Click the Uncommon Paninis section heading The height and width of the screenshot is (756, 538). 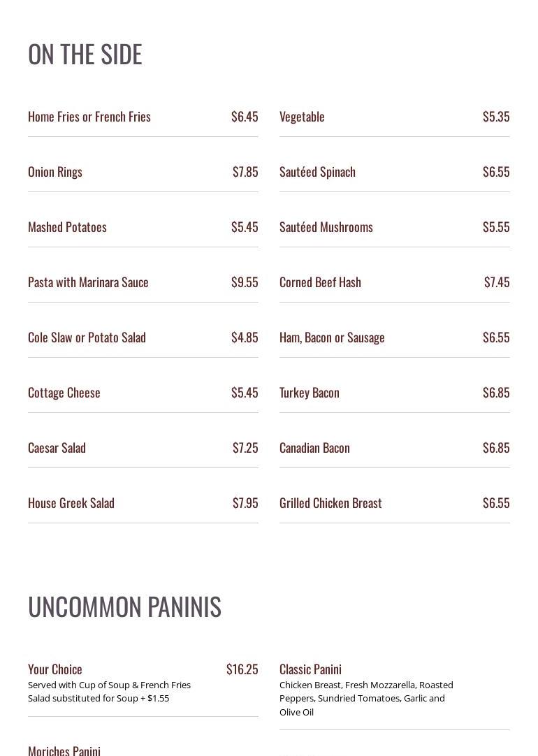point(124,606)
